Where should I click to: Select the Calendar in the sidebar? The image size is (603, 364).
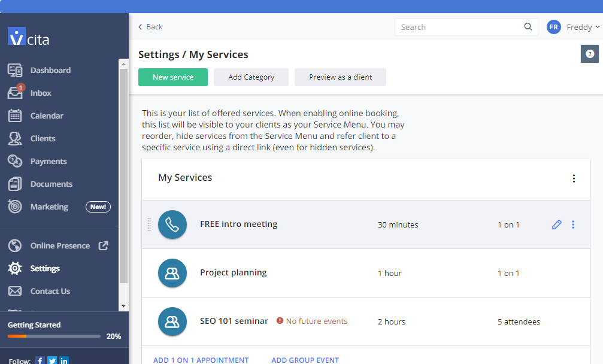46,116
